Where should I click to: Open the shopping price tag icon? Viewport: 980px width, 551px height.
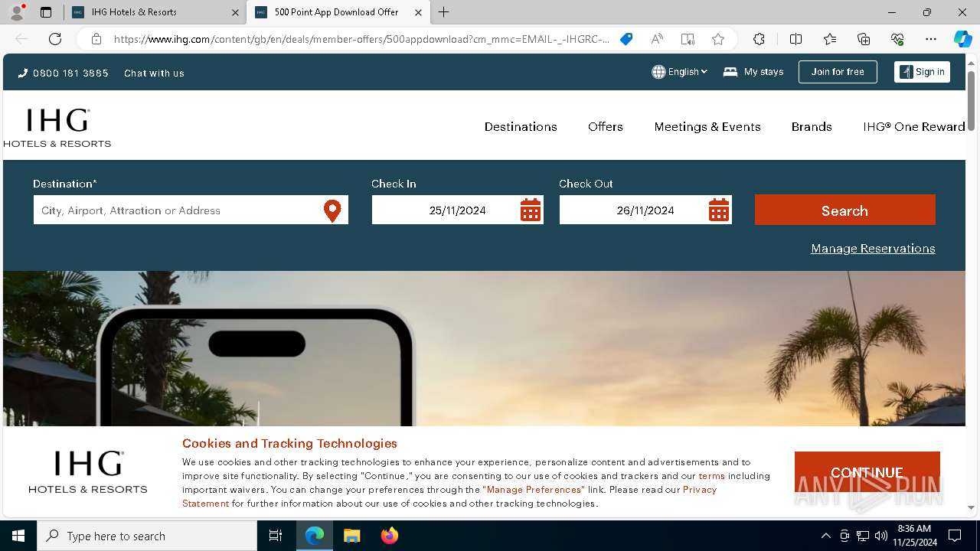626,39
